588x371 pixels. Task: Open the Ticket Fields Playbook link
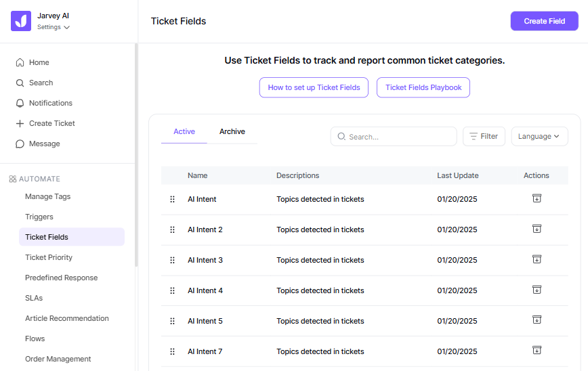423,87
